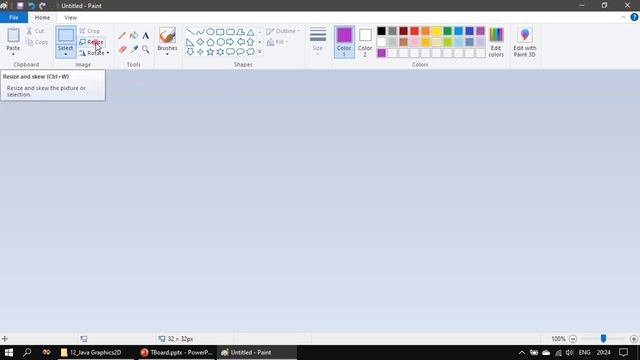Click the zoom in plus button

point(633,339)
